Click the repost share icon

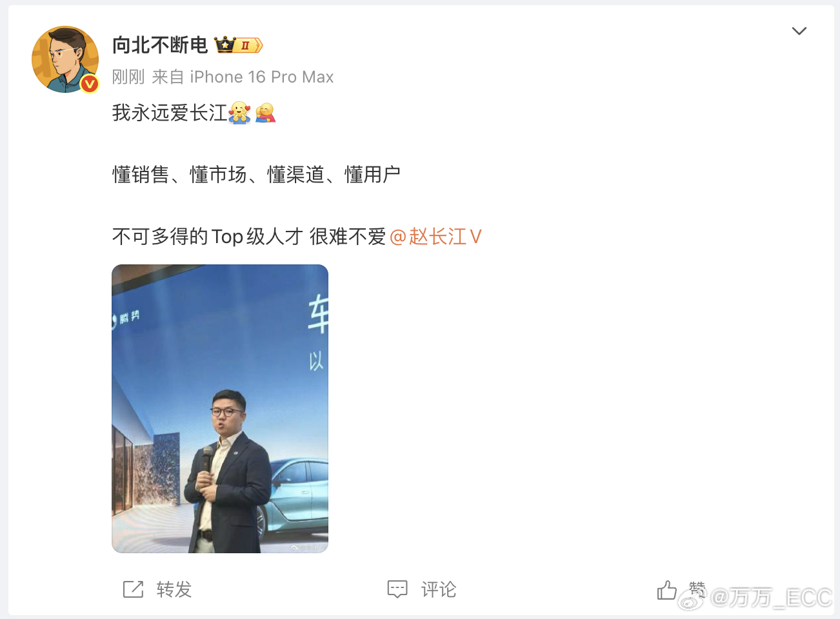(x=134, y=589)
